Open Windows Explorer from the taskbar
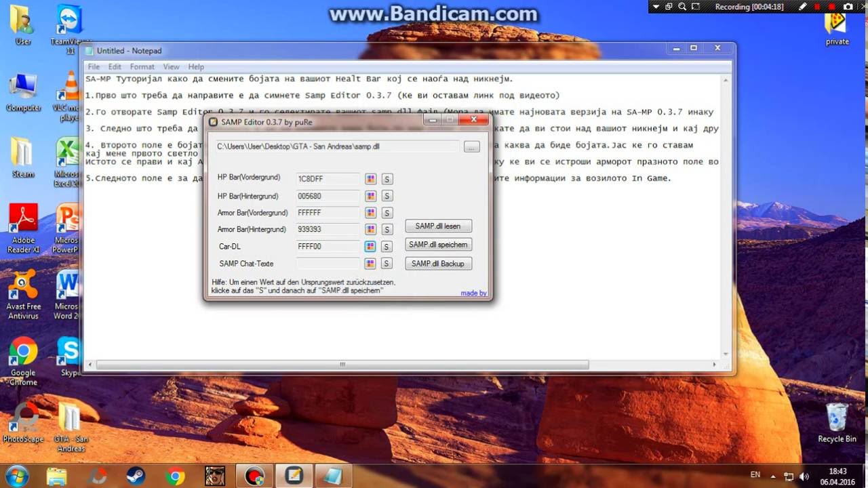 coord(57,476)
